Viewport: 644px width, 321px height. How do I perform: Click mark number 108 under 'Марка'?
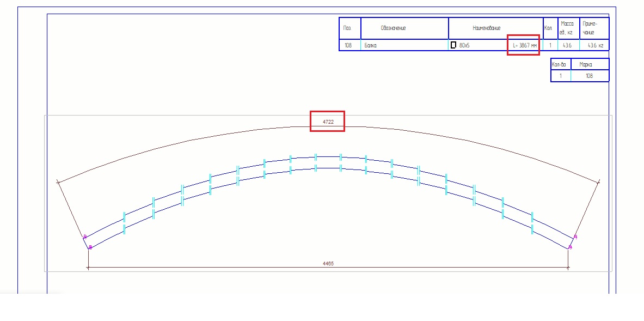(590, 76)
